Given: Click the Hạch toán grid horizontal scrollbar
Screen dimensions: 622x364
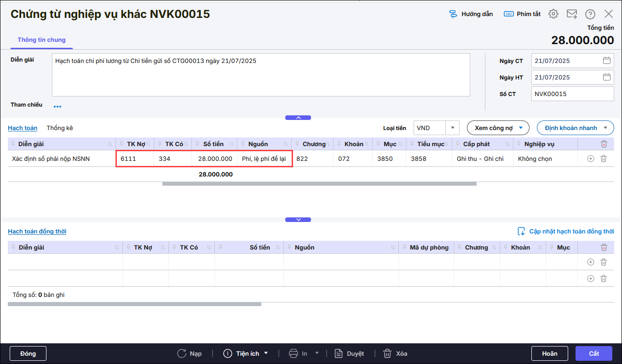Looking at the screenshot, I should click(x=319, y=184).
